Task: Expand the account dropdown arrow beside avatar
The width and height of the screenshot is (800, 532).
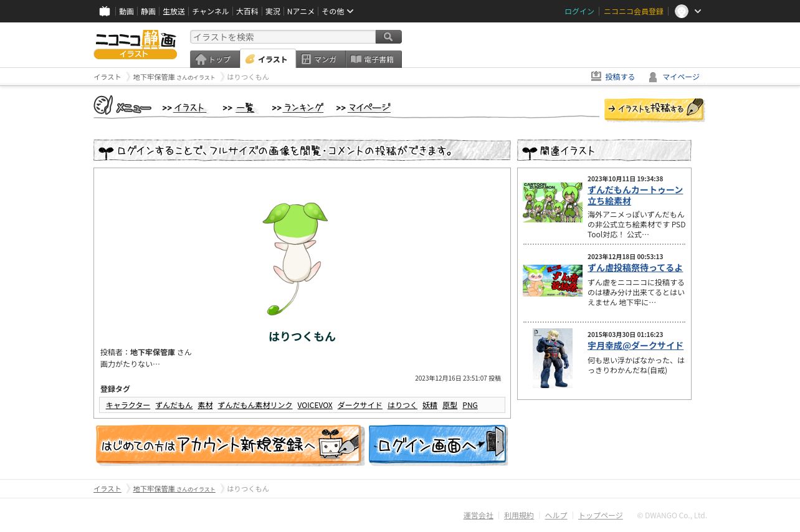Action: tap(698, 11)
